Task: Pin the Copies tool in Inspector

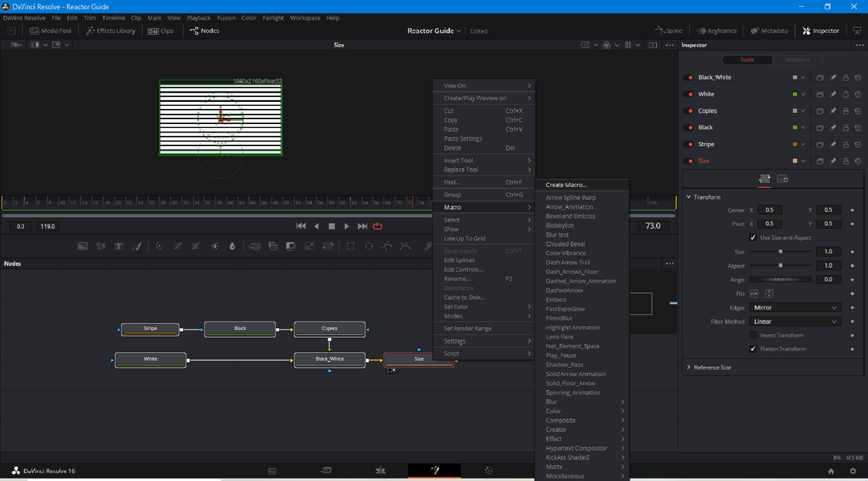Action: point(832,111)
